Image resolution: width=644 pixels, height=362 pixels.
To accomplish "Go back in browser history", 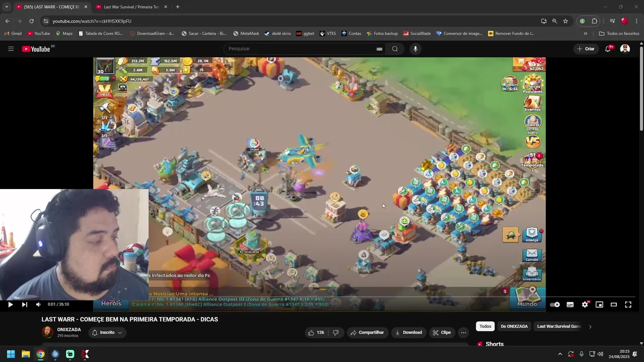I will [x=7, y=21].
